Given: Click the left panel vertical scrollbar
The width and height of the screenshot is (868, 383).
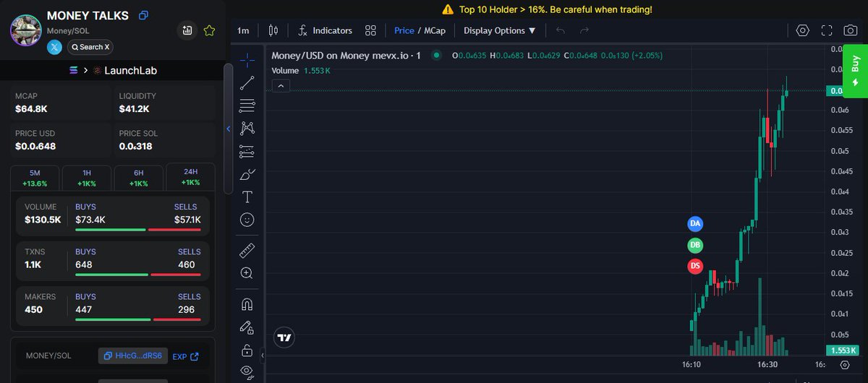Looking at the screenshot, I should [228, 127].
